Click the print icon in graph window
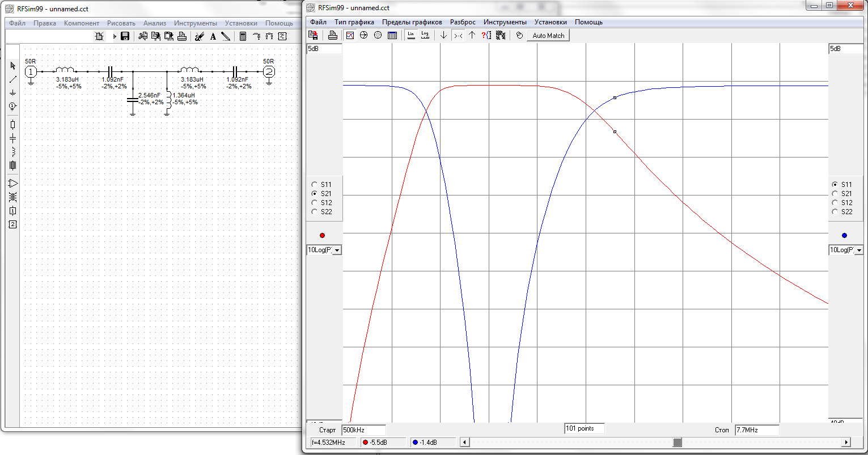 [x=333, y=35]
